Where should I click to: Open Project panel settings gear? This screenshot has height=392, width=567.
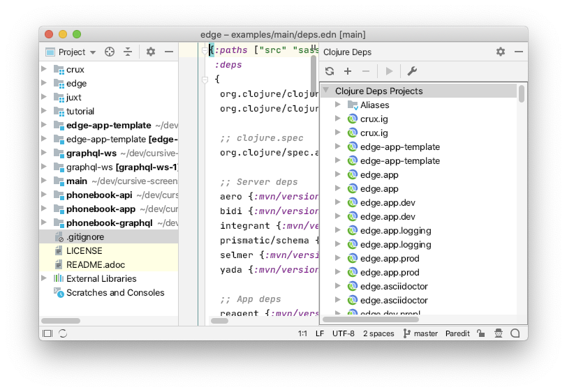tap(150, 52)
